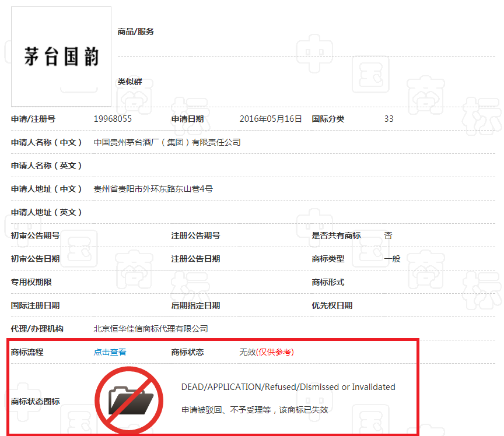Click the 申请/注册号 label

(x=33, y=119)
